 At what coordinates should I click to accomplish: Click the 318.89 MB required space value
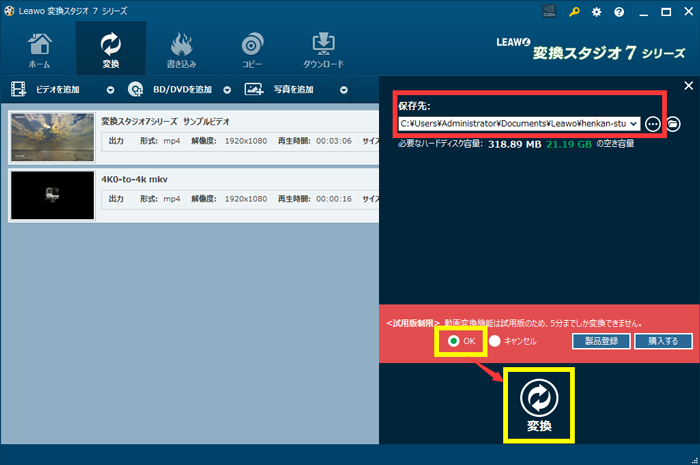[x=514, y=144]
